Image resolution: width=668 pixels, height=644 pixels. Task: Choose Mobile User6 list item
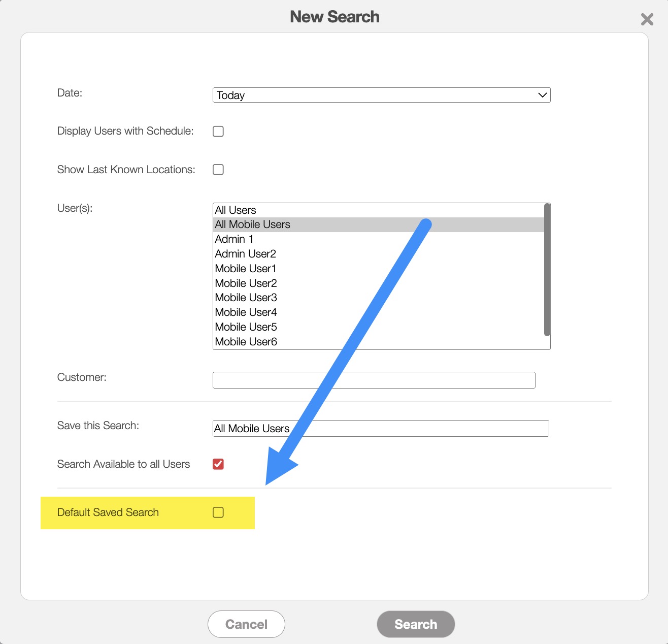(246, 342)
